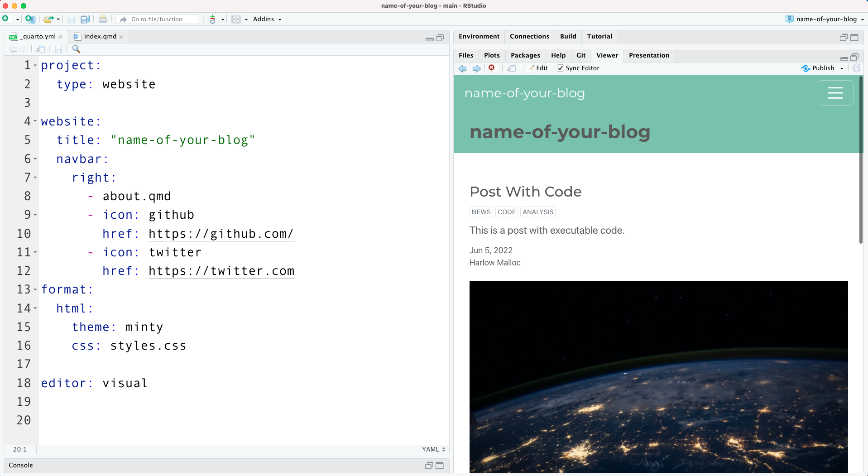Maximize the source editor pane
Screen dimensions: 868x476
440,38
